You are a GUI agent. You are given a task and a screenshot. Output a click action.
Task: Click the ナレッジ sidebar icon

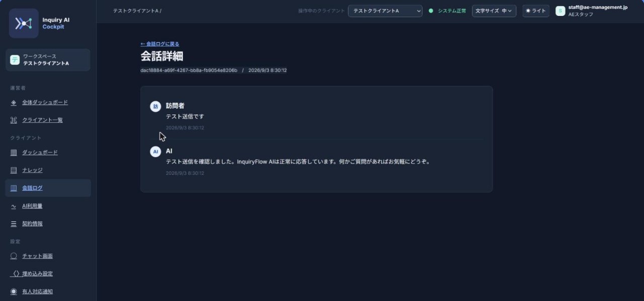click(14, 170)
